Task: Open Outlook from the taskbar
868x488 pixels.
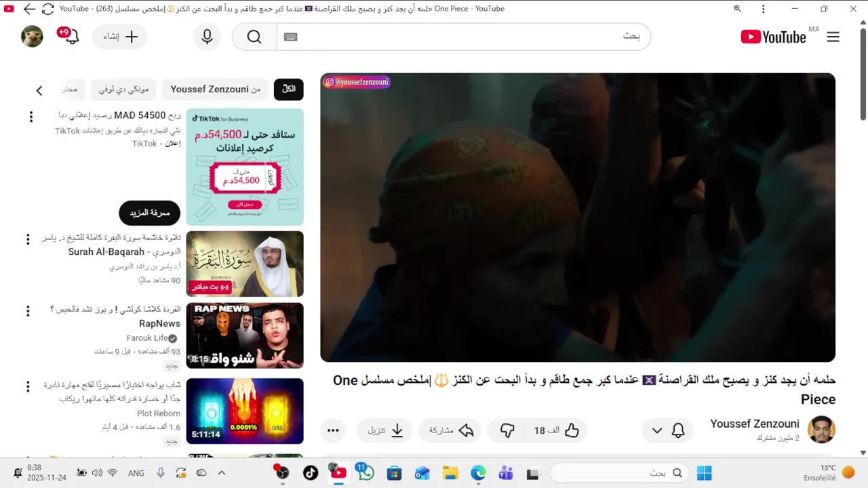Action: (x=422, y=472)
